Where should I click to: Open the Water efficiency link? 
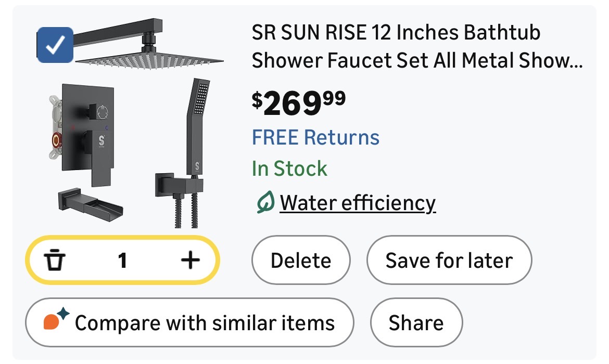coord(358,203)
